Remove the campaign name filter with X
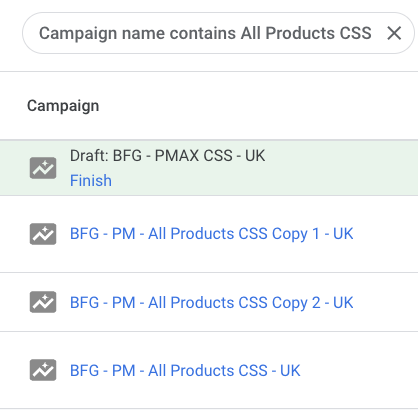Viewport: 418px width, 410px height. [394, 33]
